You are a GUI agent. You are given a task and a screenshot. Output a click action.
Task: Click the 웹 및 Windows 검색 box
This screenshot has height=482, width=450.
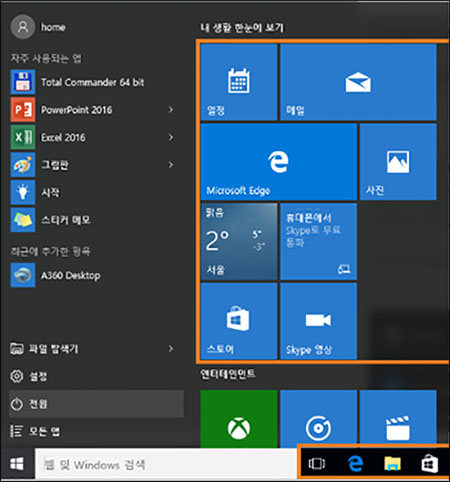tap(166, 464)
